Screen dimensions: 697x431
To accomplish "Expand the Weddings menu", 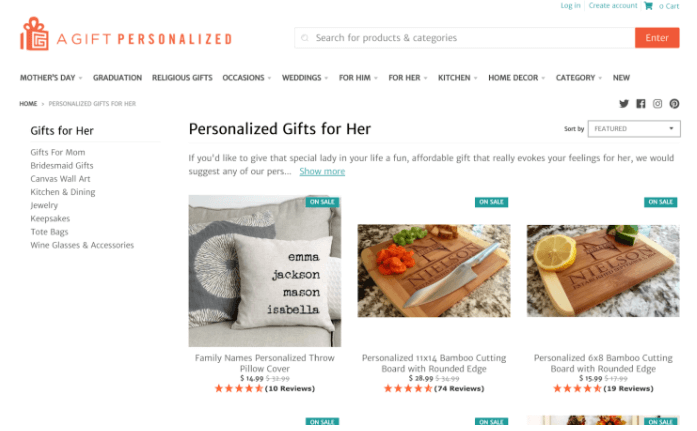I will coord(305,78).
